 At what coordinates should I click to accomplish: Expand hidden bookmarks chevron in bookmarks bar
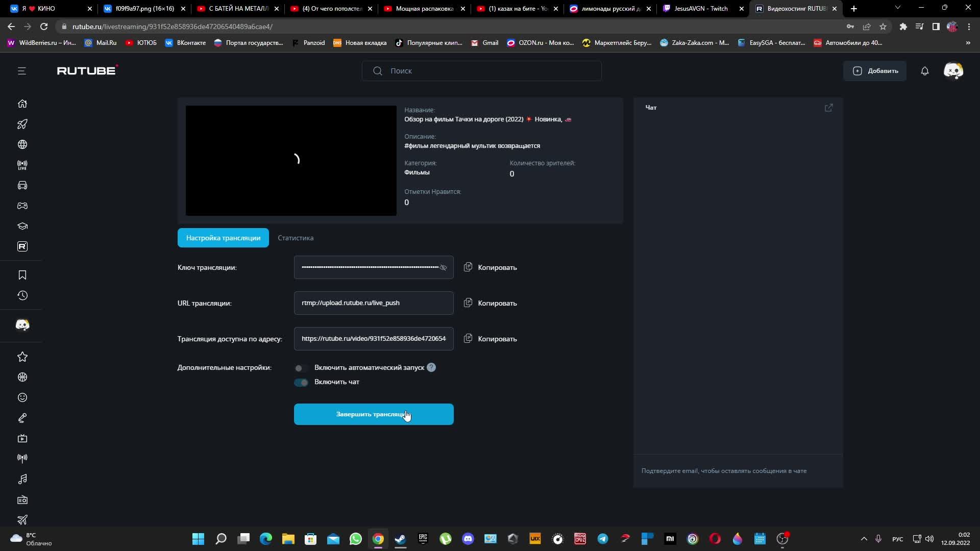[968, 43]
